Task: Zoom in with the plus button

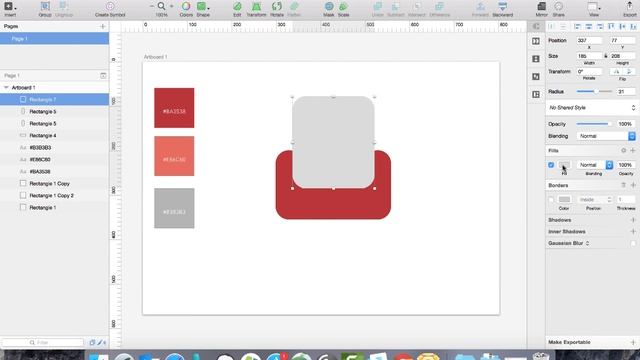Action: [172, 6]
